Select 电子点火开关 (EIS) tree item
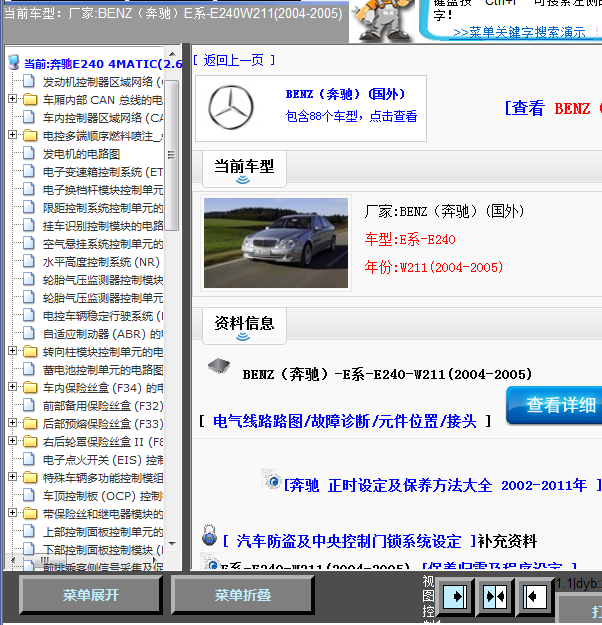This screenshot has width=602, height=625. pos(103,460)
